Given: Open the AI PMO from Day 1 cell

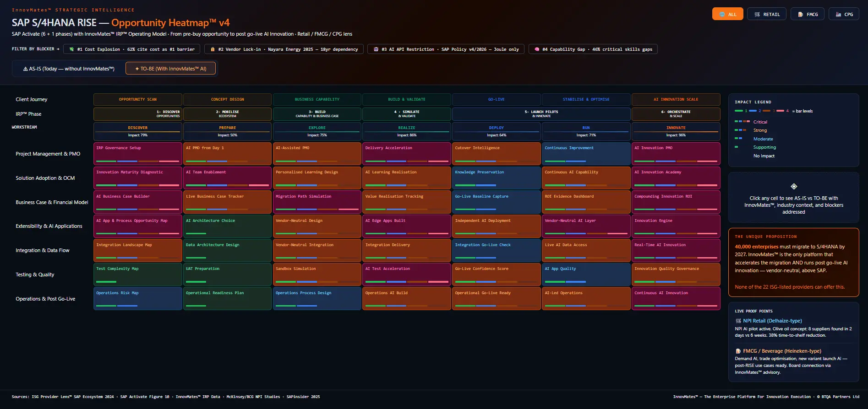Looking at the screenshot, I should click(x=227, y=154).
